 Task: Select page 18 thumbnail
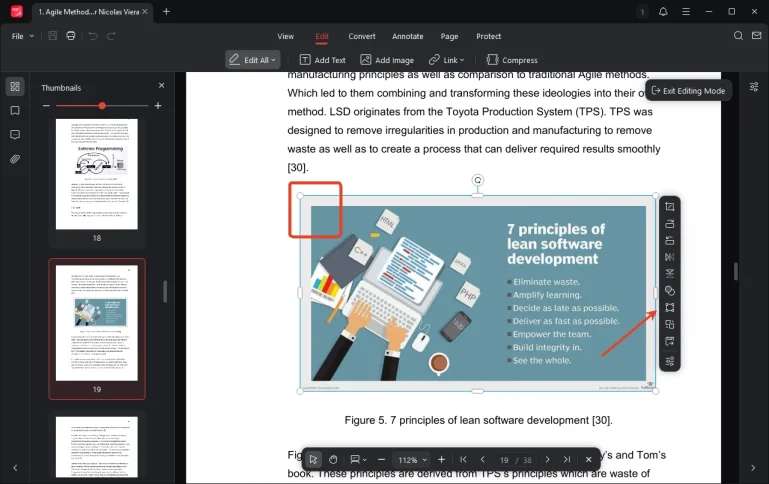97,176
